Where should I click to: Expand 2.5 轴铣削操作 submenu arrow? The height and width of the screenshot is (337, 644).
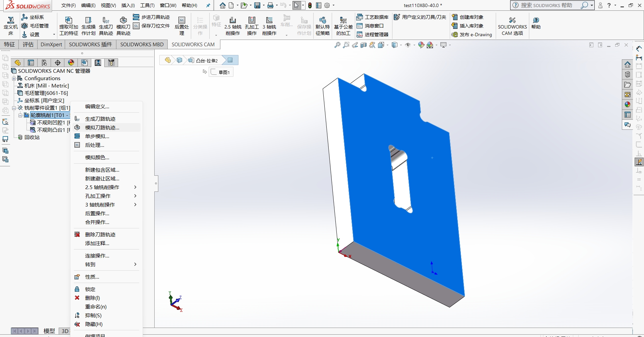click(135, 187)
